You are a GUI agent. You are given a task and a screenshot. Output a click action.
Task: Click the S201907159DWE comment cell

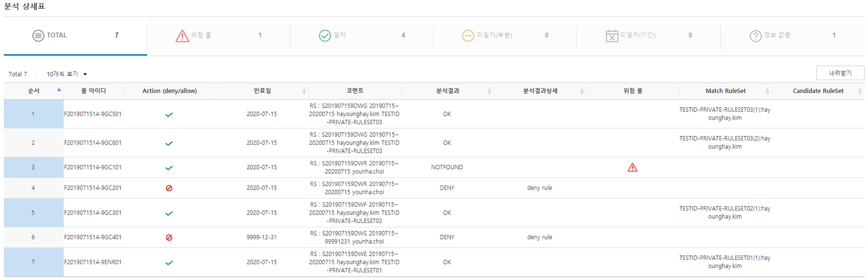click(354, 262)
